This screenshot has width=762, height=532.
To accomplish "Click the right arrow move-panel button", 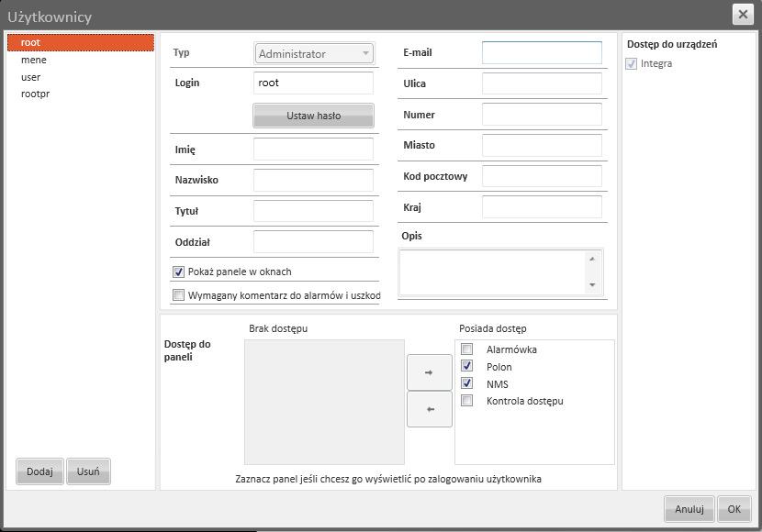I will point(429,372).
